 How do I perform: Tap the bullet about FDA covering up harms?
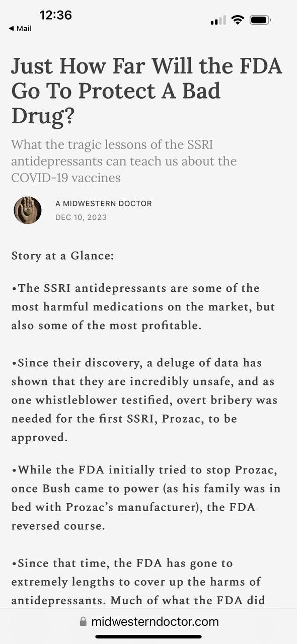pyautogui.click(x=138, y=582)
